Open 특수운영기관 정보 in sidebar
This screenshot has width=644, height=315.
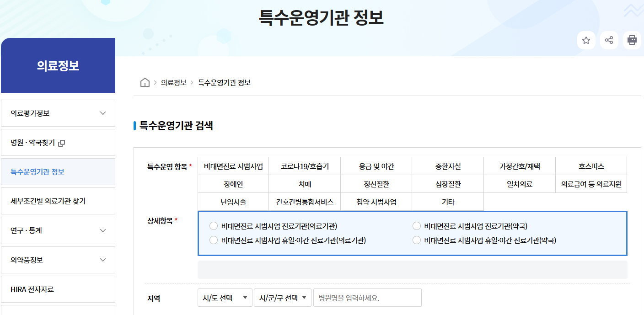[58, 172]
